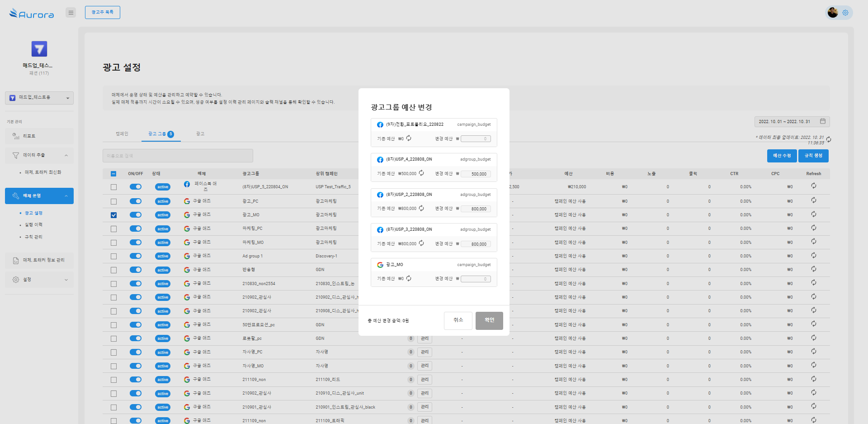Click refresh icon in the 광고_PC row
The width and height of the screenshot is (868, 424).
point(813,200)
